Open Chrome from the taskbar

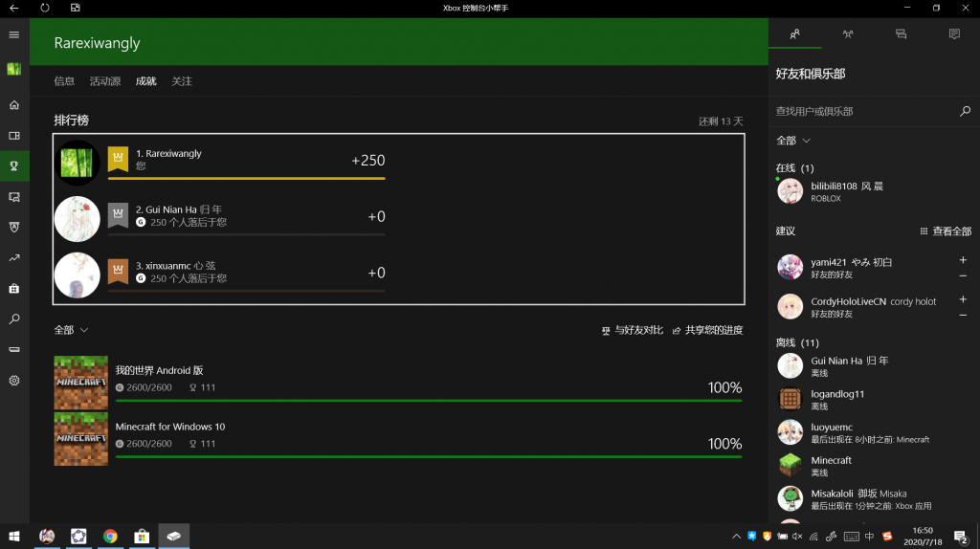110,536
